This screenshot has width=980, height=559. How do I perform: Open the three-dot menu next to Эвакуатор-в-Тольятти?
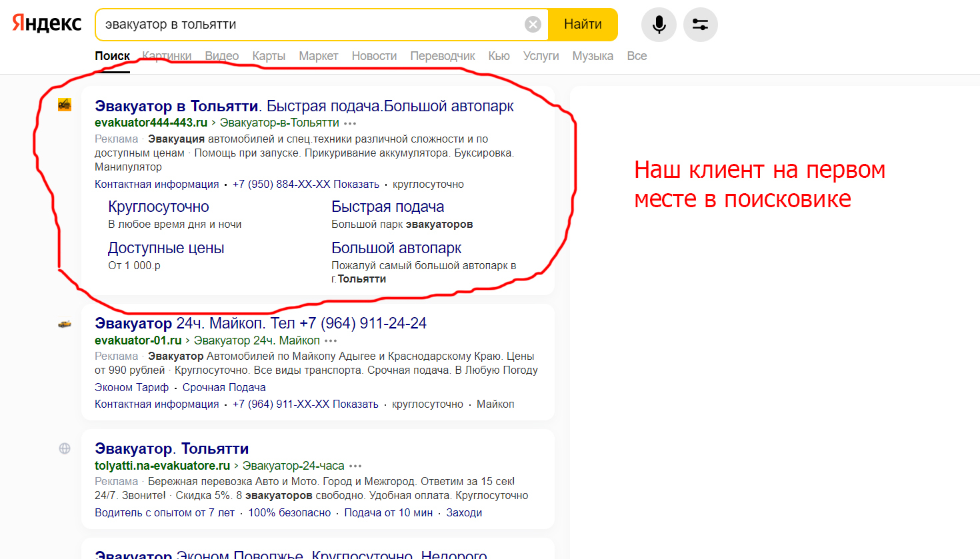tap(350, 123)
